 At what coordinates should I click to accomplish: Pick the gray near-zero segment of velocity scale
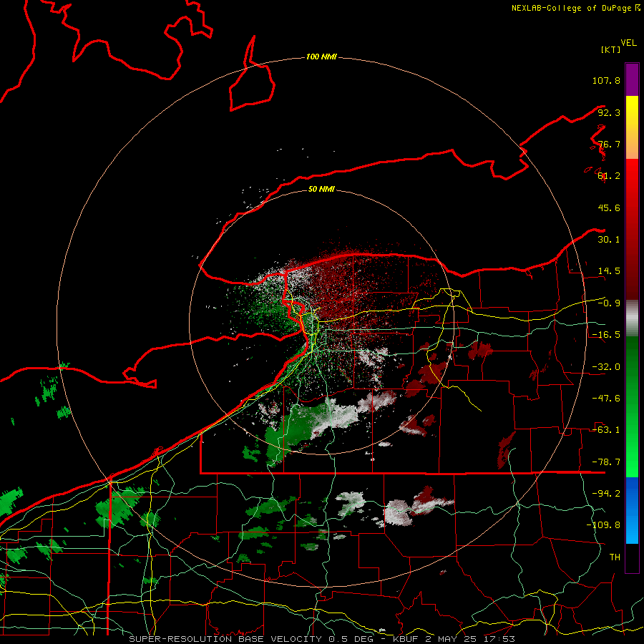point(632,318)
